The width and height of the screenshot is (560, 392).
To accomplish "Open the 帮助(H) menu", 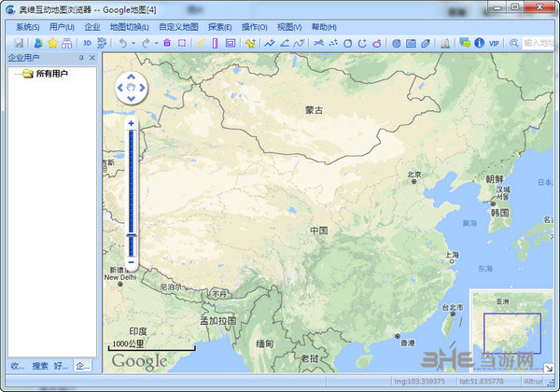I will coord(324,27).
